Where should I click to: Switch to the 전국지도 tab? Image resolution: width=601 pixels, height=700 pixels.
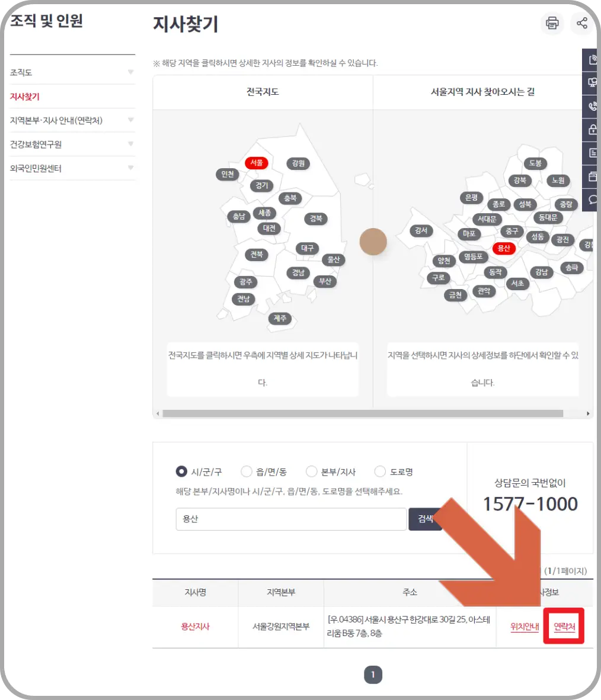(263, 92)
